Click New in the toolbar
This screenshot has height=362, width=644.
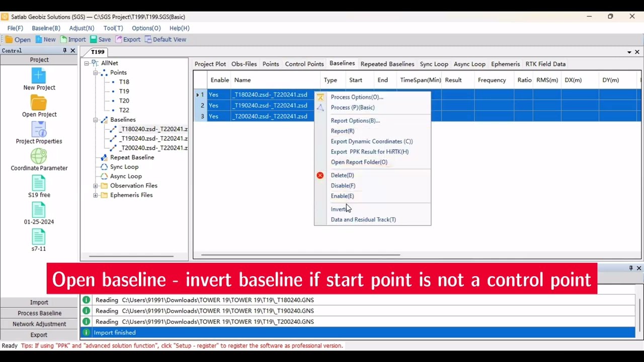click(x=45, y=39)
